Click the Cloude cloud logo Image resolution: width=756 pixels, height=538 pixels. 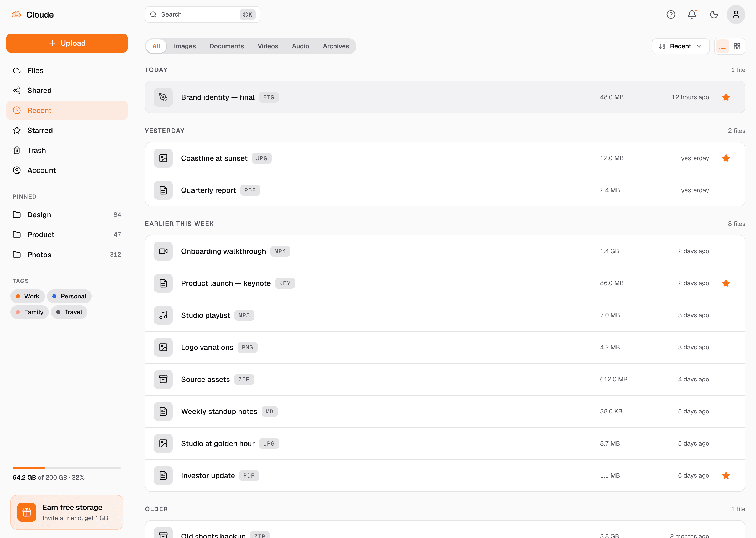16,14
